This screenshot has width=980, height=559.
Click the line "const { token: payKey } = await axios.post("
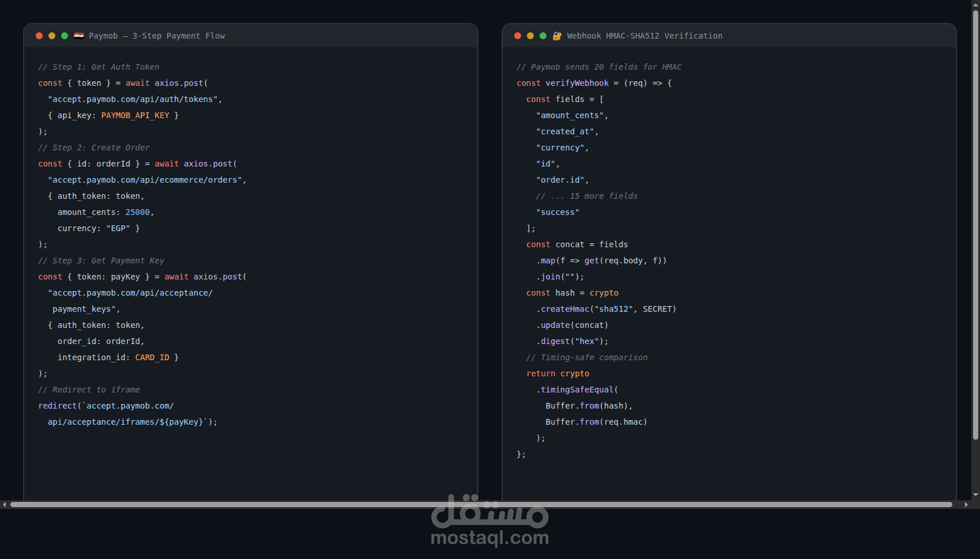(142, 277)
